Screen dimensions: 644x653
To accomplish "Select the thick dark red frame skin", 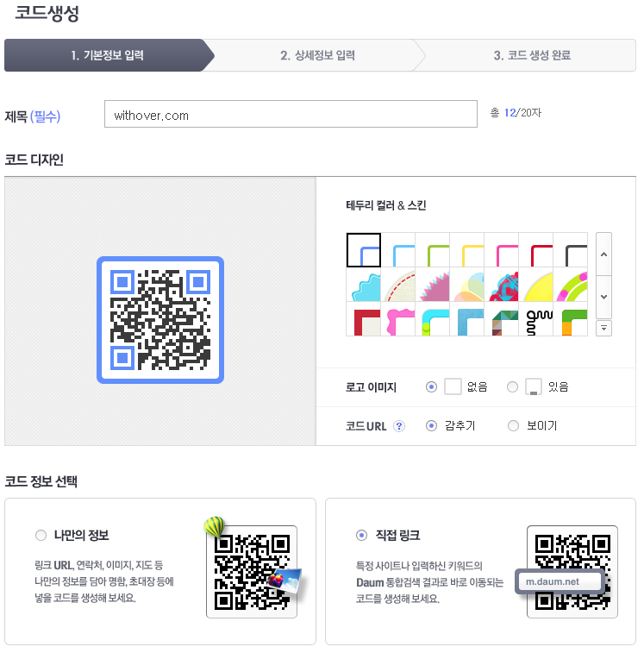I will click(x=364, y=319).
